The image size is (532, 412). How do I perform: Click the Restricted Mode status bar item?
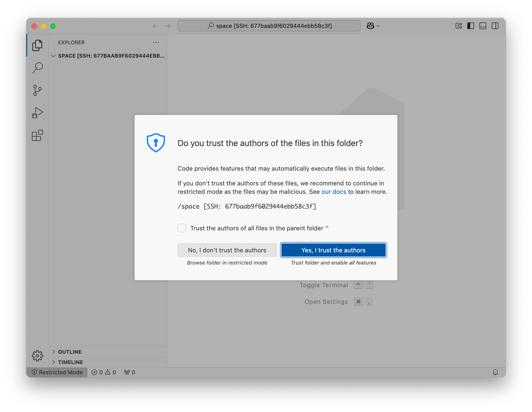pos(57,372)
